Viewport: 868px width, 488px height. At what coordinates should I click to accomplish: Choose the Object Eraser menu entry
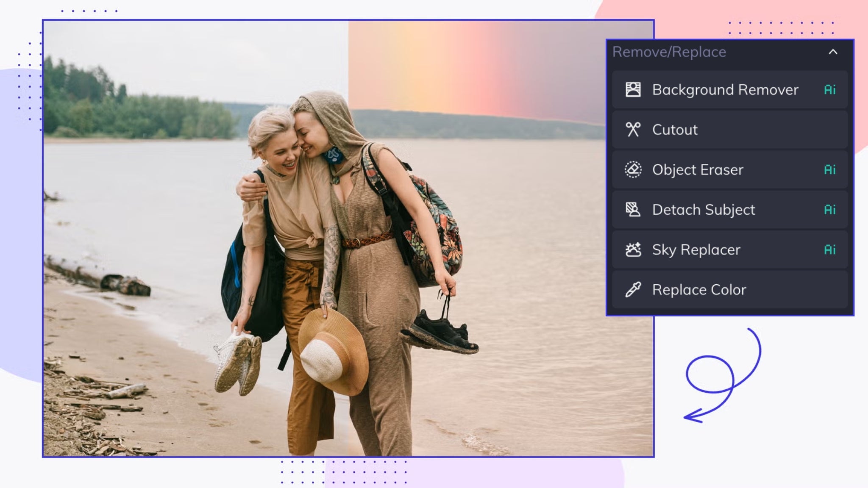pos(698,169)
